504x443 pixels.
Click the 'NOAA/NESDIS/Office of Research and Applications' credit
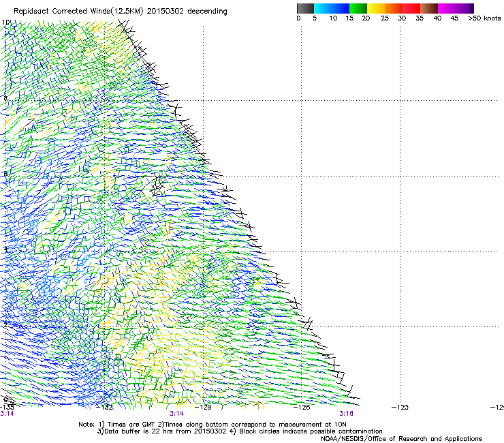(401, 439)
